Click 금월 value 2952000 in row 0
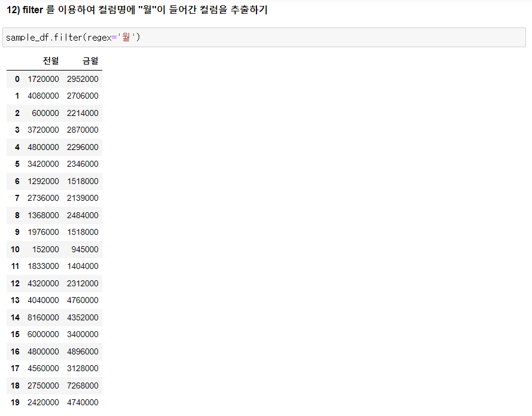 (x=82, y=79)
